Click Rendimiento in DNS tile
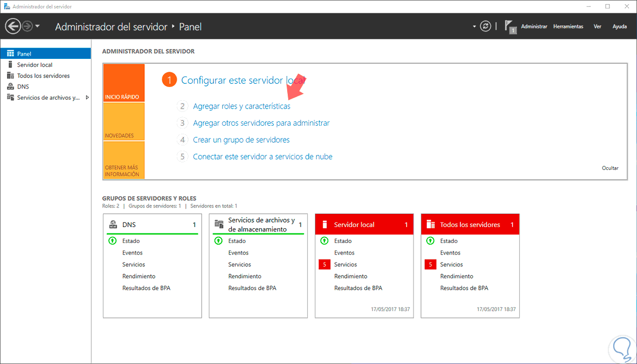Screen dimensions: 637x364 (139, 276)
